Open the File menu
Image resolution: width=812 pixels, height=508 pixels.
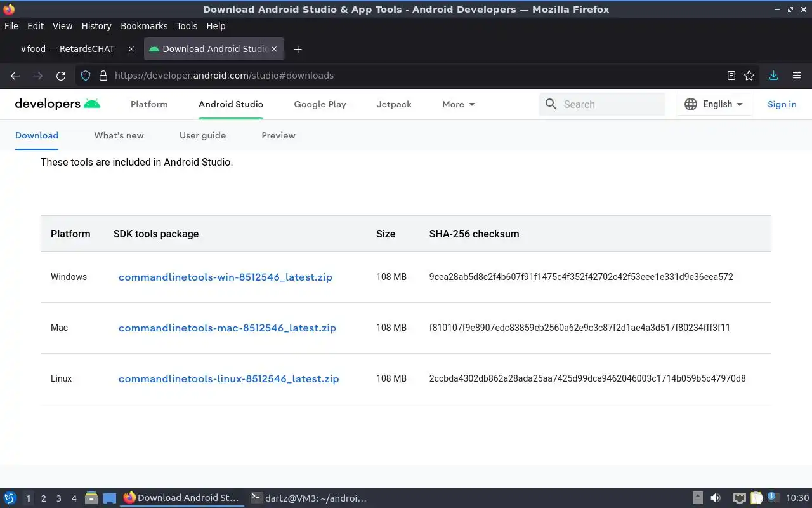click(11, 26)
